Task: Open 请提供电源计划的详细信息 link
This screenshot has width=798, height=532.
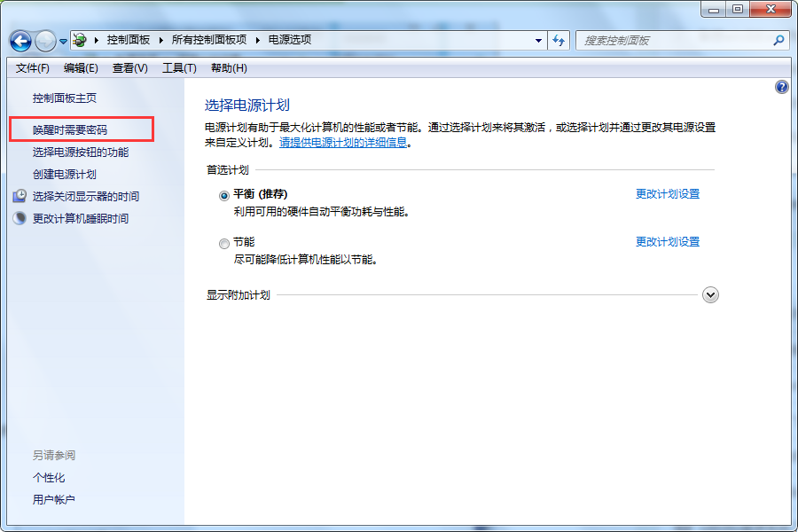Action: pos(343,142)
